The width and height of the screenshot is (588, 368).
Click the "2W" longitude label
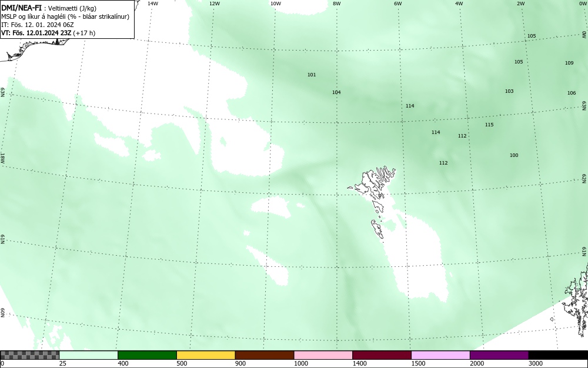click(x=520, y=4)
